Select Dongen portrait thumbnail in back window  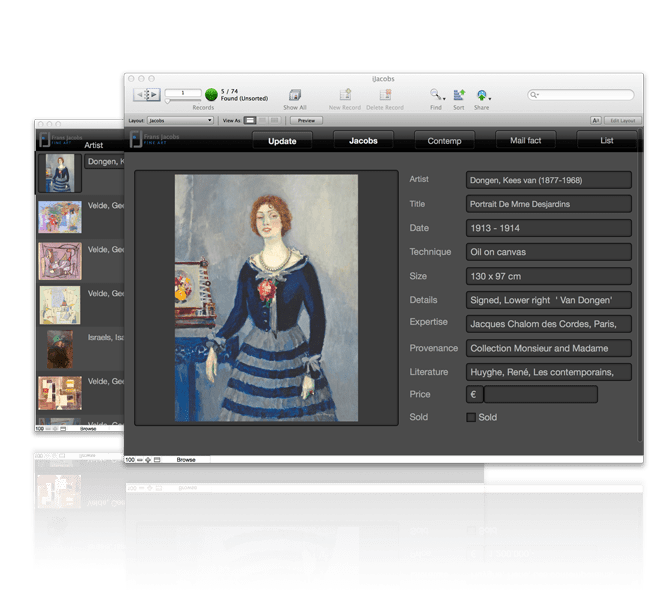point(60,173)
